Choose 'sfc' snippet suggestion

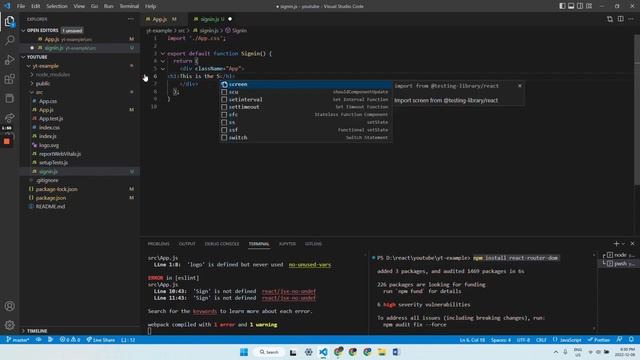(305, 115)
